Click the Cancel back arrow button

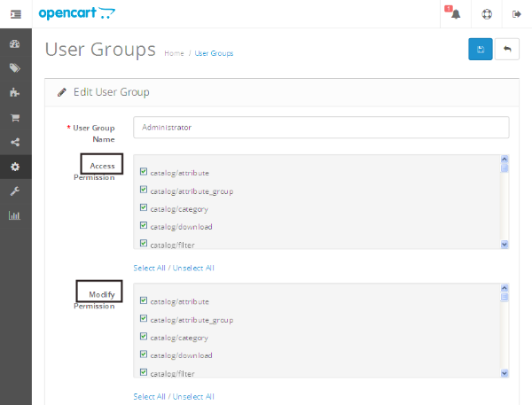pos(507,49)
